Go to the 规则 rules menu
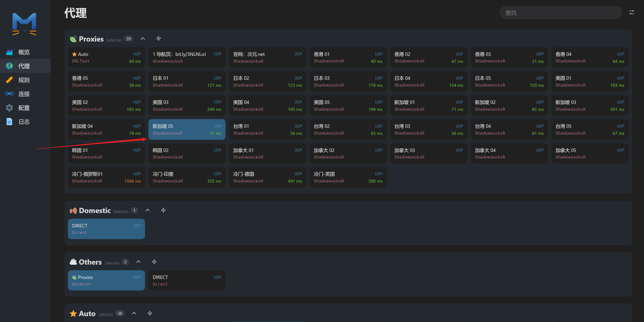 pos(24,80)
